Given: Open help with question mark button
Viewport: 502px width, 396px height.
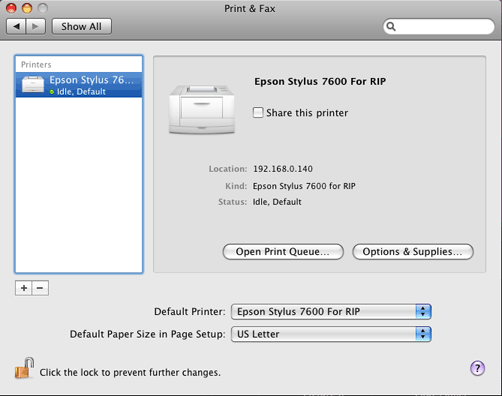Looking at the screenshot, I should coord(477,368).
